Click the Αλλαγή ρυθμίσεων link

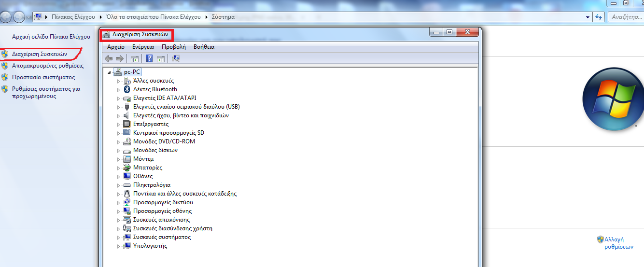618,242
